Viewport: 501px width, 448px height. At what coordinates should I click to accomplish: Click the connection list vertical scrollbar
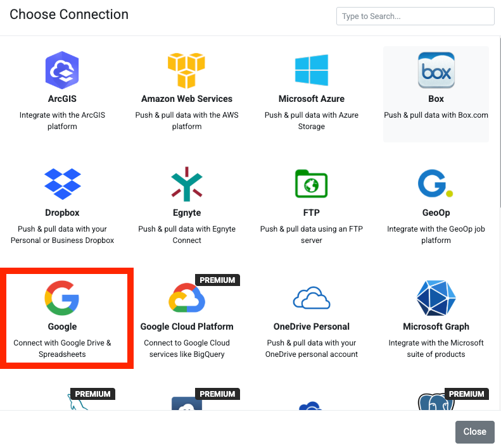point(499,123)
